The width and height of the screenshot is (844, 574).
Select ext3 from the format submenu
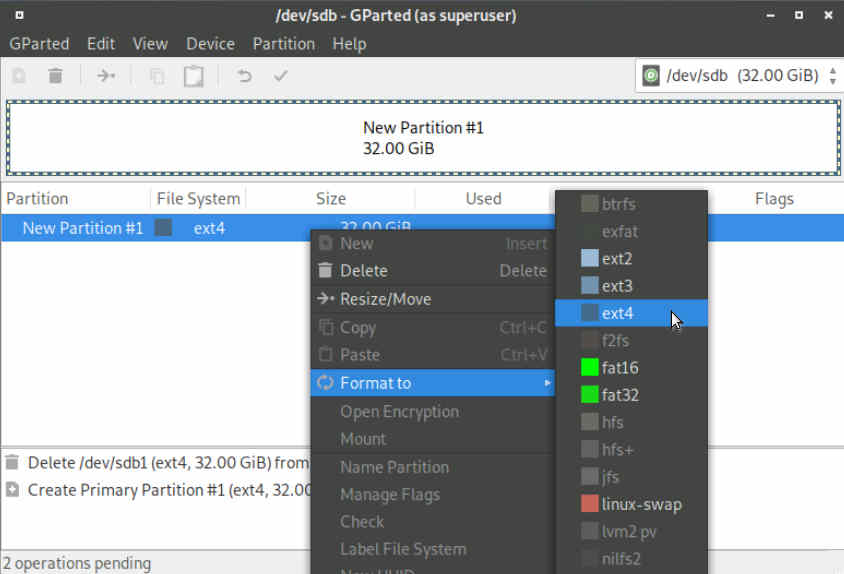click(631, 286)
